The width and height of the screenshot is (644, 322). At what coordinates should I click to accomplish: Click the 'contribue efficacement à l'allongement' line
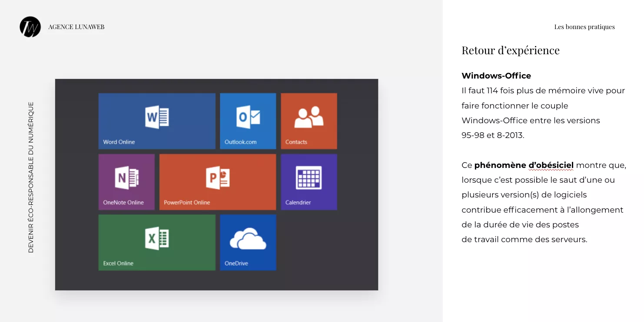pyautogui.click(x=542, y=210)
